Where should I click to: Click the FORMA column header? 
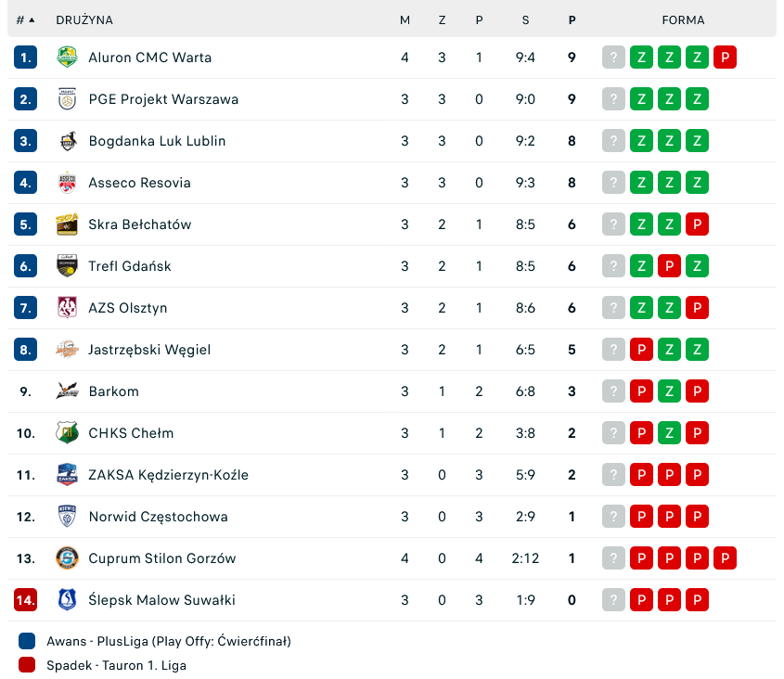point(683,20)
